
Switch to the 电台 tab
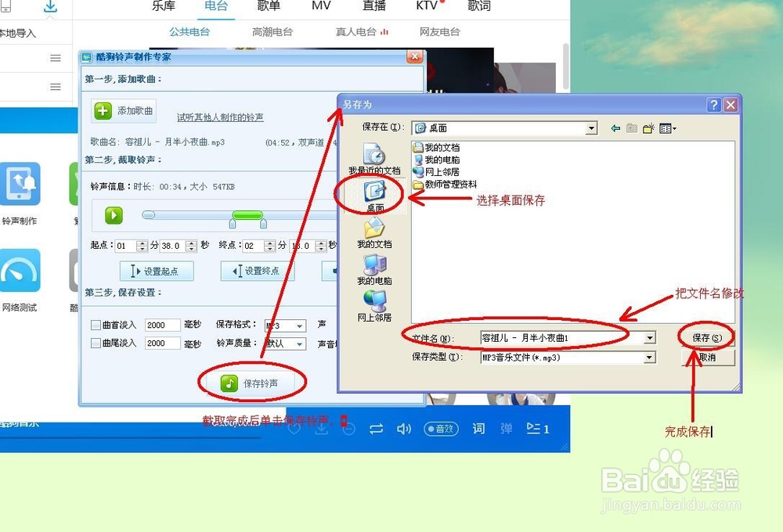pos(216,6)
